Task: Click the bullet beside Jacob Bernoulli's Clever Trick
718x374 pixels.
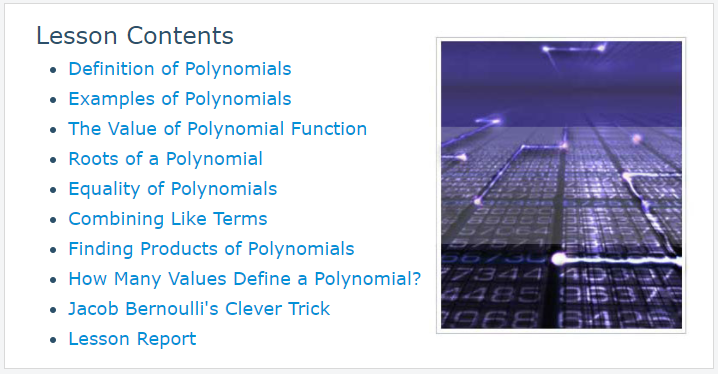Action: tap(54, 310)
